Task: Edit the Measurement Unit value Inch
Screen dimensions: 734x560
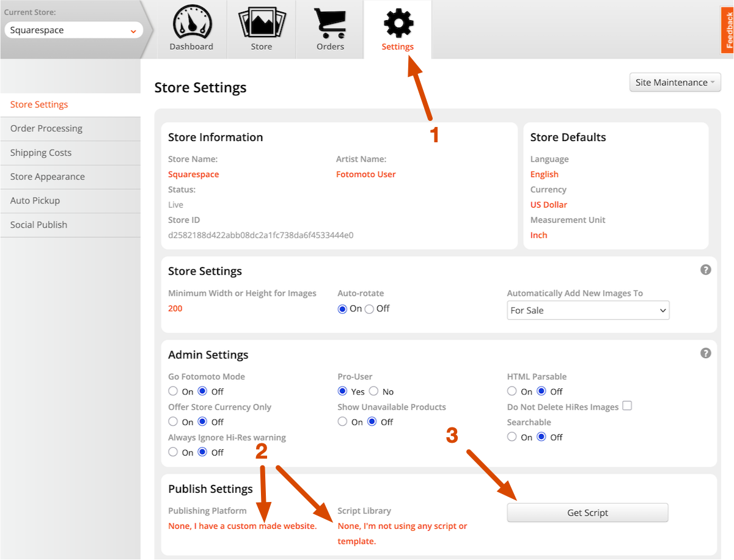Action: (538, 235)
